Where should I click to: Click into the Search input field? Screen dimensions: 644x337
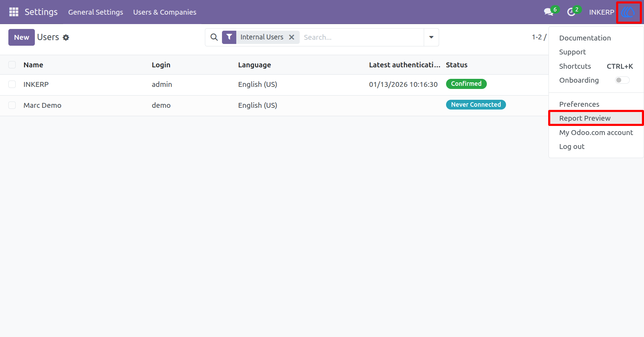click(362, 37)
